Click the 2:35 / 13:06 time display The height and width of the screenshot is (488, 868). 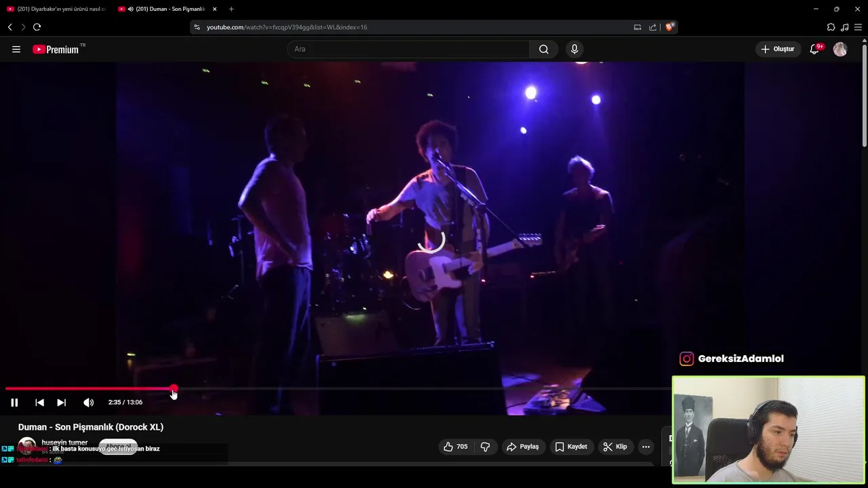(125, 403)
